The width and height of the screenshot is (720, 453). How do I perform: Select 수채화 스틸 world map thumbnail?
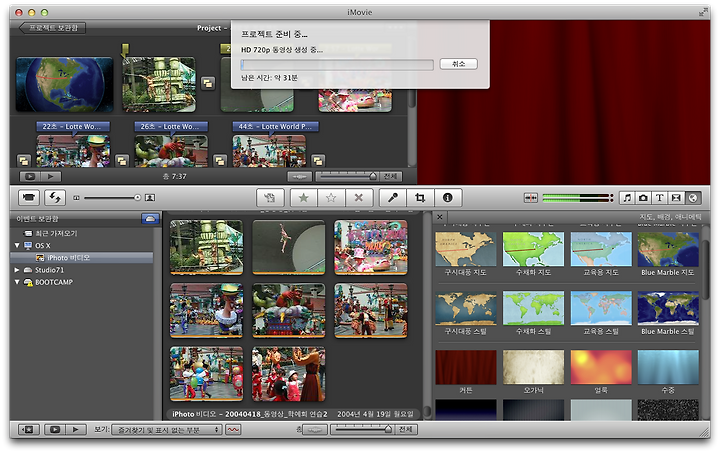[x=533, y=308]
